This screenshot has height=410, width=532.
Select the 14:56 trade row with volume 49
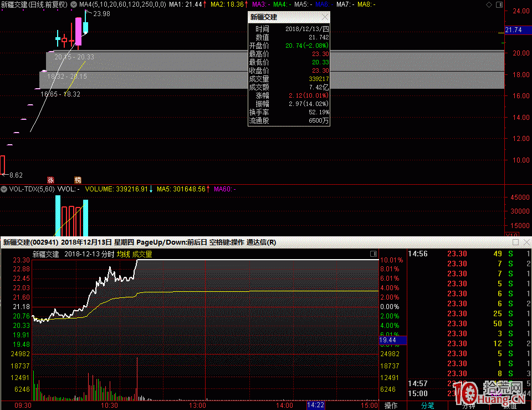[x=465, y=254]
